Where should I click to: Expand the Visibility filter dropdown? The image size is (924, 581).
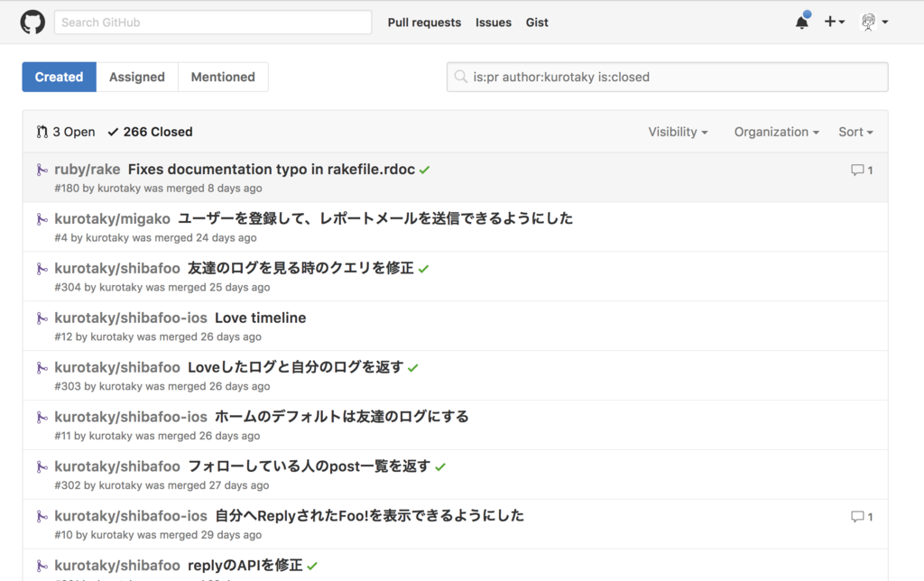coord(678,132)
